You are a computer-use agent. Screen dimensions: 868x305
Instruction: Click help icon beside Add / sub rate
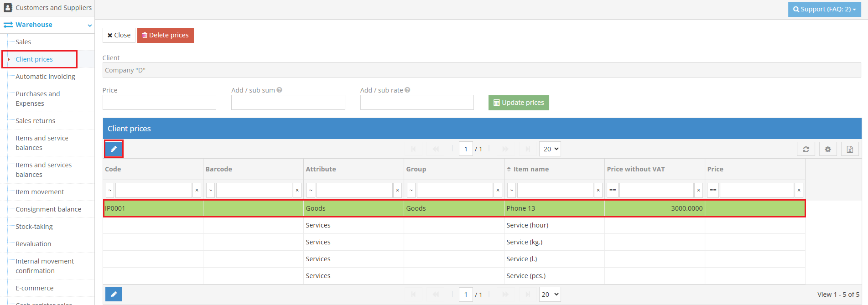point(407,90)
